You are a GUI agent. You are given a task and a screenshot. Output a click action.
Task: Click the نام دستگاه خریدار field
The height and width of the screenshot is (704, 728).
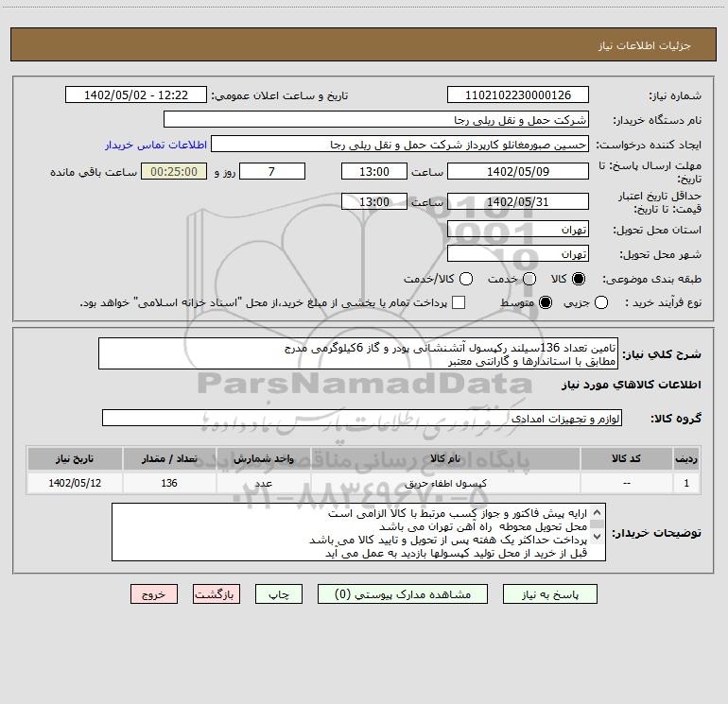tap(376, 120)
